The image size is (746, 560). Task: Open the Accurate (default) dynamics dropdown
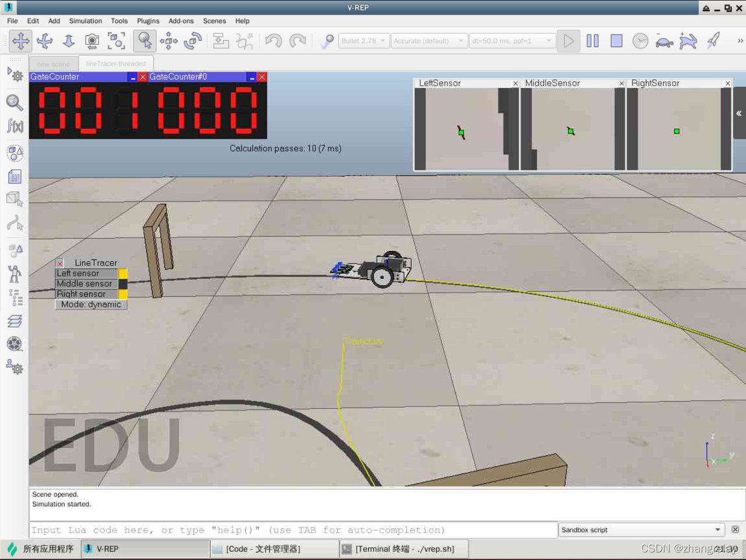(x=429, y=41)
